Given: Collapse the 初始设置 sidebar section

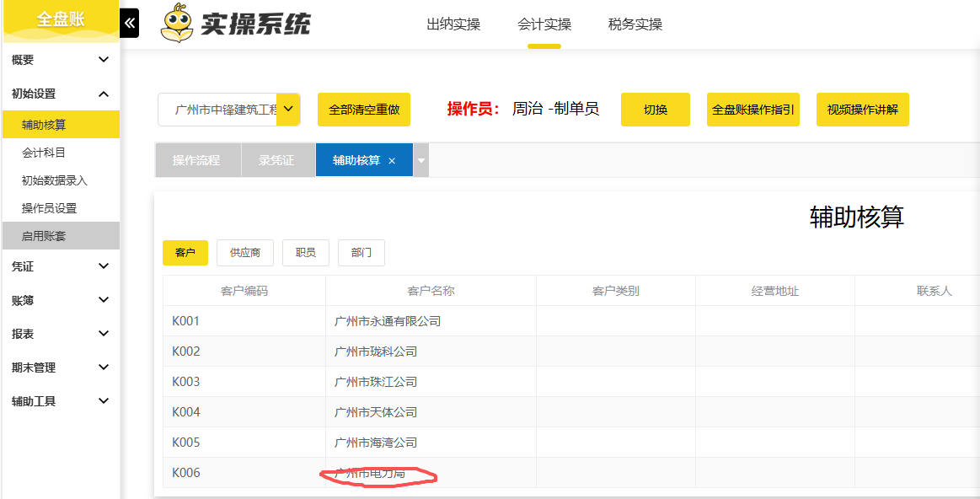Looking at the screenshot, I should pyautogui.click(x=104, y=94).
